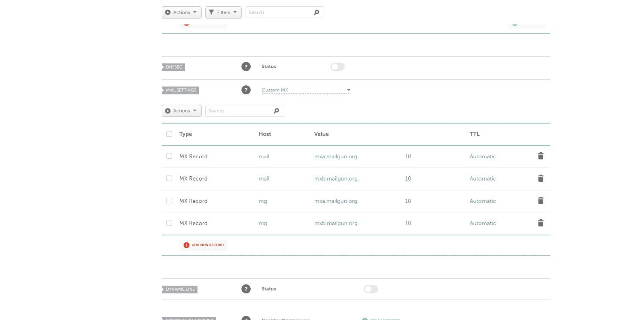
Task: Toggle the DNSSEC status switch
Action: point(337,66)
